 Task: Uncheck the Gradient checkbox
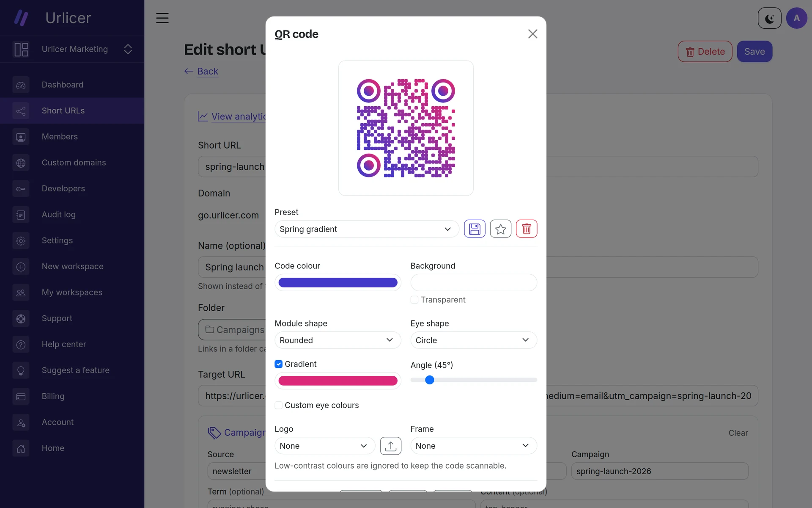[x=278, y=364]
